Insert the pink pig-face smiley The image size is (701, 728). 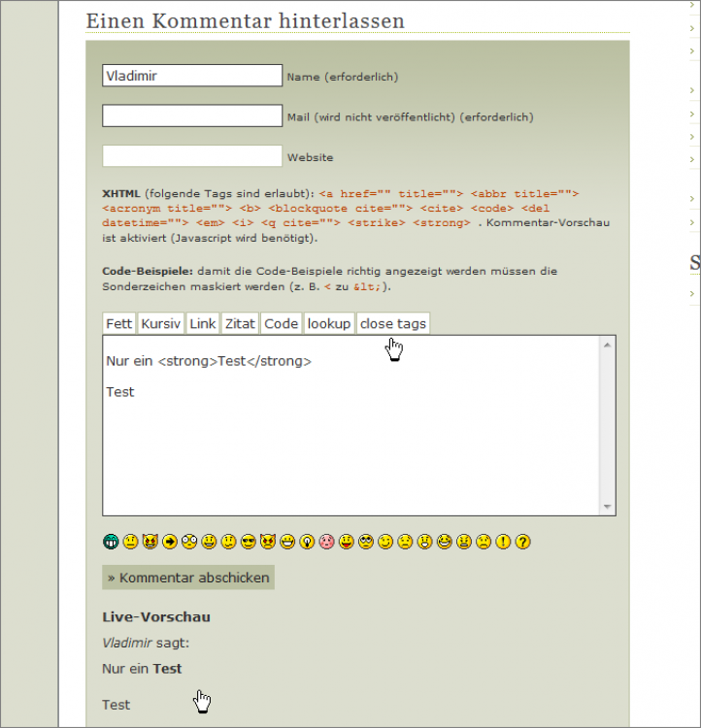click(x=326, y=542)
